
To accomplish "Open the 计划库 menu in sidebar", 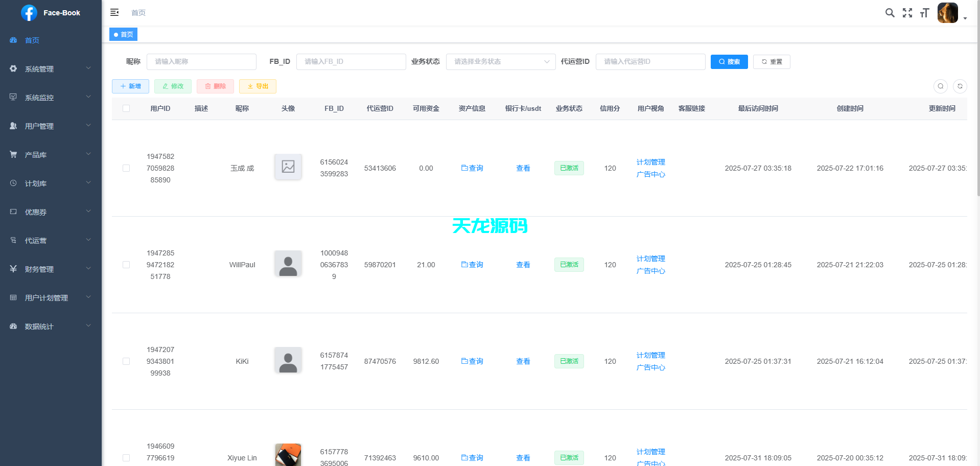I will click(x=36, y=183).
